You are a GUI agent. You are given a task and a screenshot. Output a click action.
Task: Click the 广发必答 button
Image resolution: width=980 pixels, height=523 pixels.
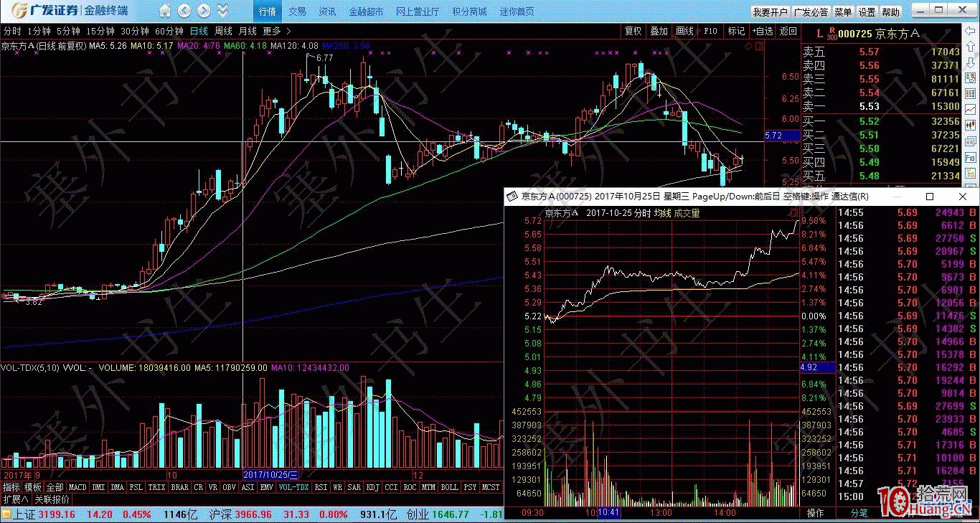(811, 12)
